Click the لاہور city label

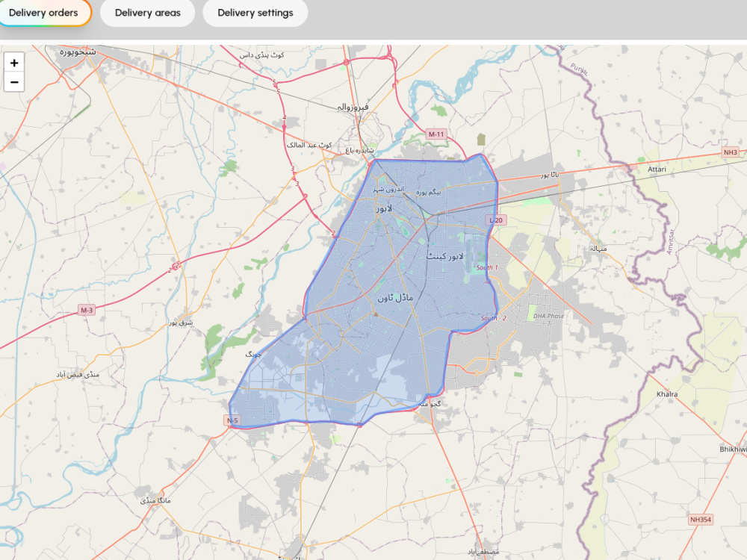(x=384, y=208)
